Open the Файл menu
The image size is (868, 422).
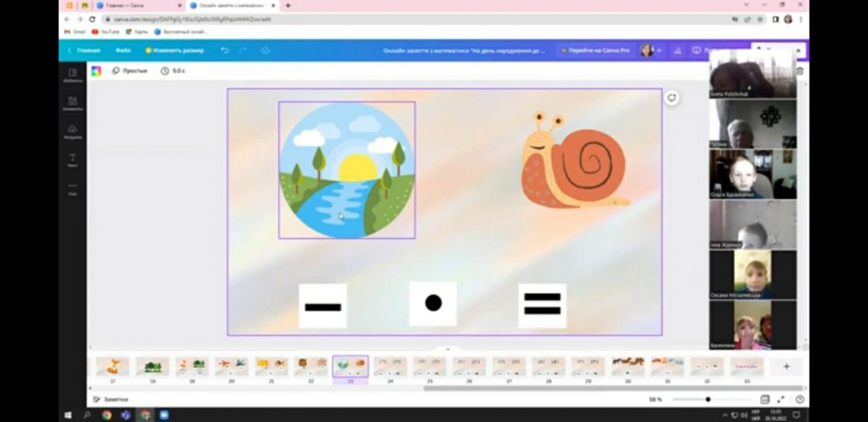point(123,51)
